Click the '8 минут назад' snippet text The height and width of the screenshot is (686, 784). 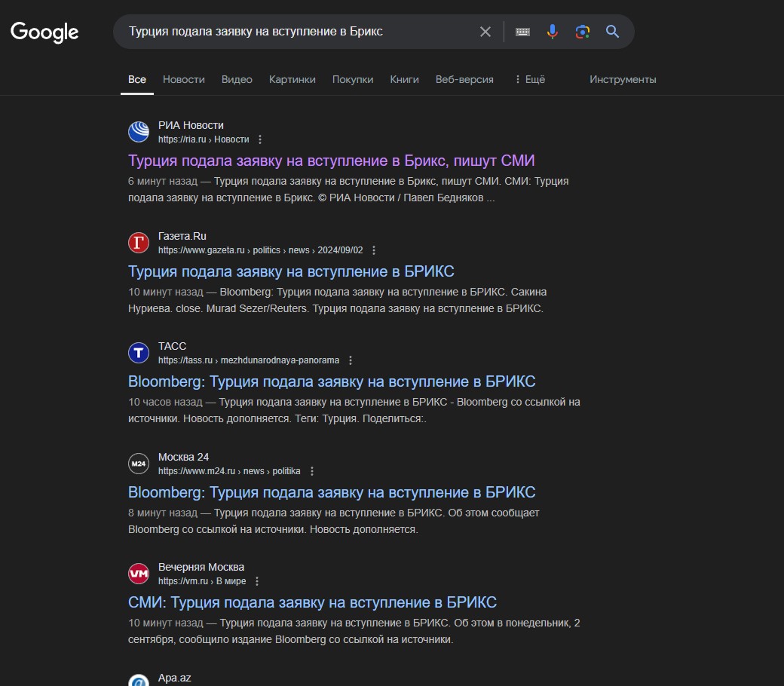click(163, 513)
